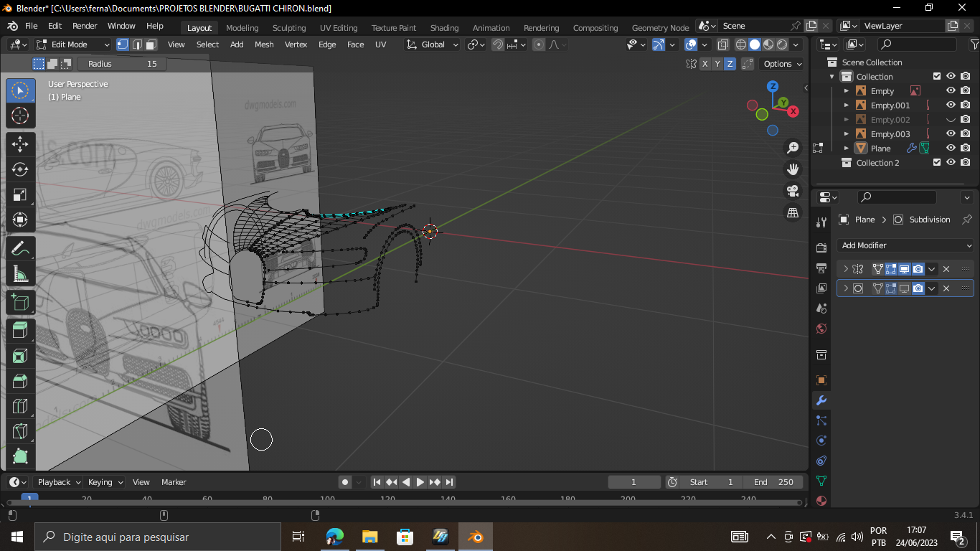Choose the Annotate pencil tool

tap(20, 248)
